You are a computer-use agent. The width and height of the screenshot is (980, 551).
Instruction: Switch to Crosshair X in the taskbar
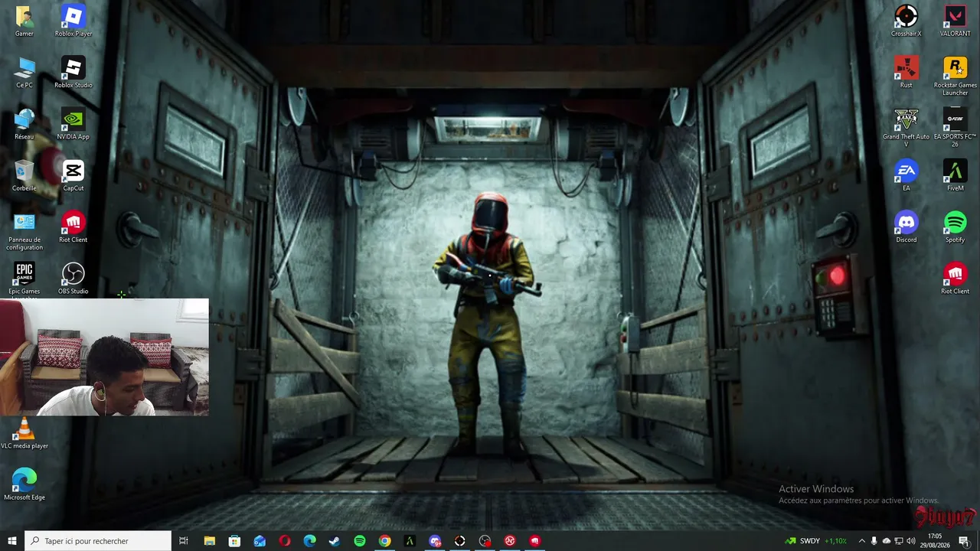point(459,541)
